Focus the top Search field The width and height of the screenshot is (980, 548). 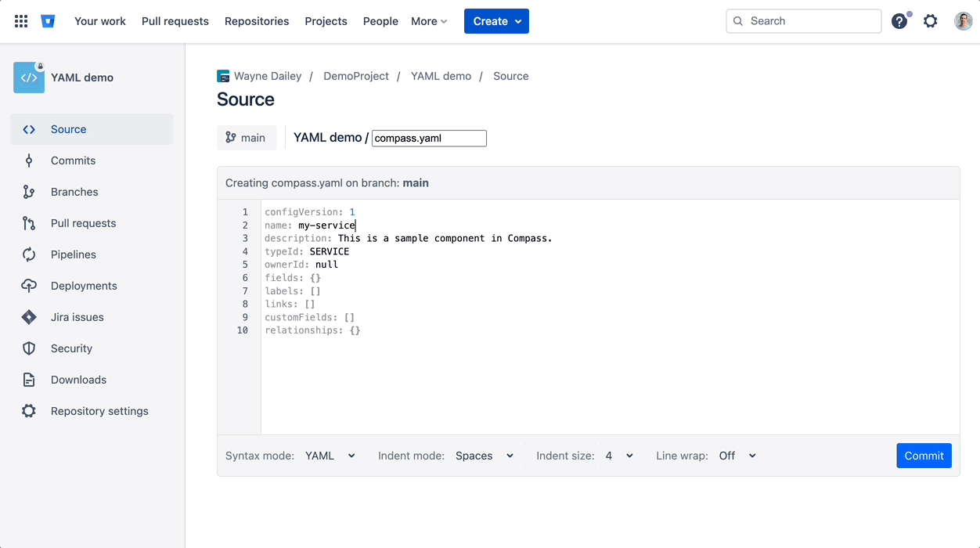[804, 21]
